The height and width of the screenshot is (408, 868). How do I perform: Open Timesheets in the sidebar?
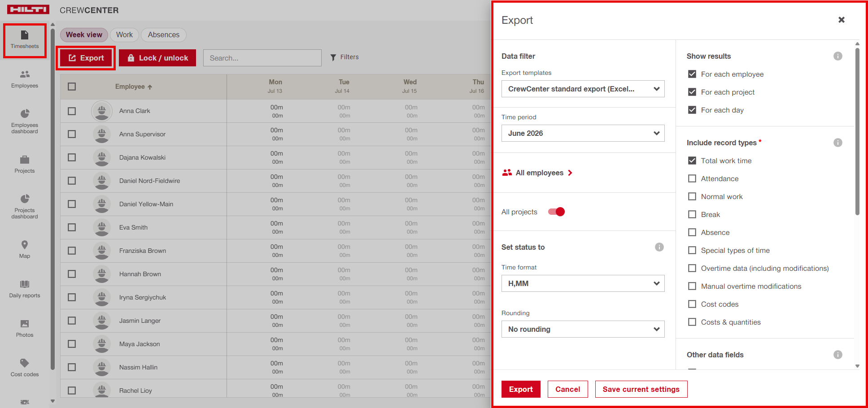coord(25,40)
